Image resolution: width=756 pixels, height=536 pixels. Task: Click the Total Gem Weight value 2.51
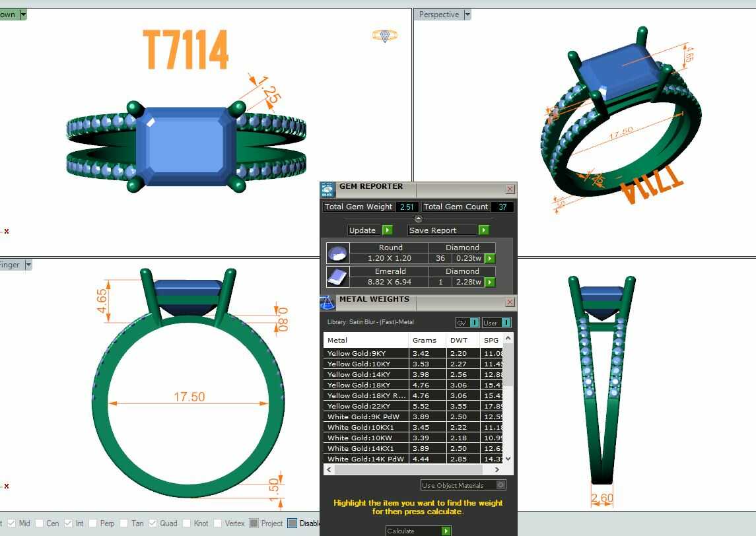click(x=407, y=207)
